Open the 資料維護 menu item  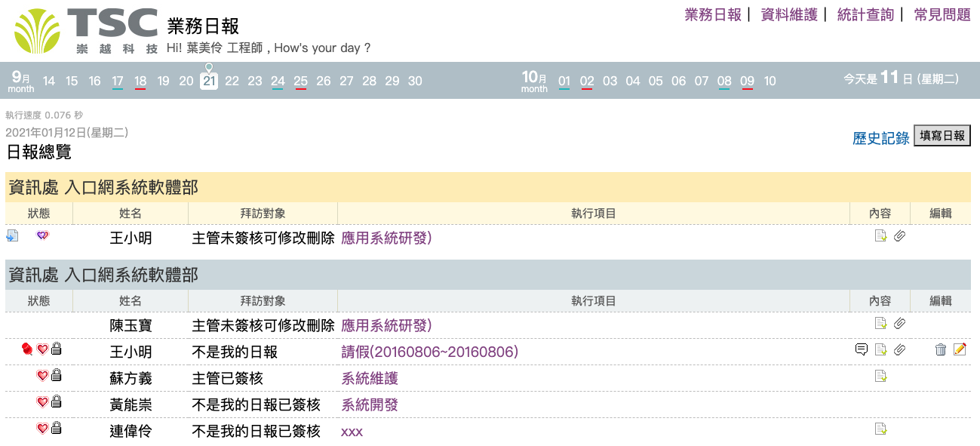point(789,14)
